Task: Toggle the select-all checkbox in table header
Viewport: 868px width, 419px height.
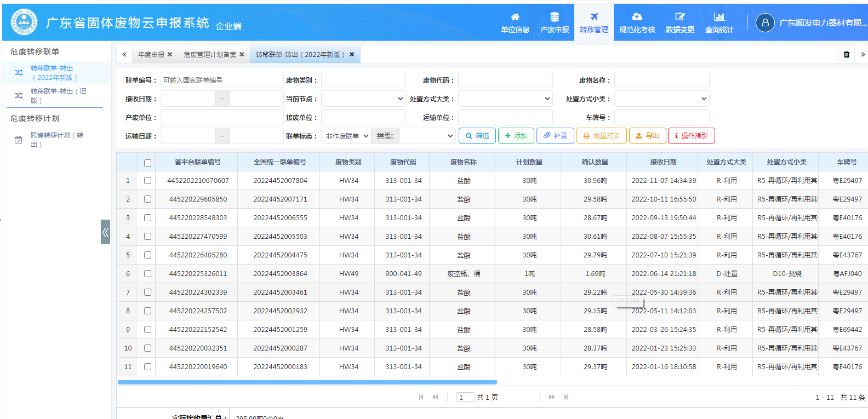Action: pyautogui.click(x=147, y=163)
